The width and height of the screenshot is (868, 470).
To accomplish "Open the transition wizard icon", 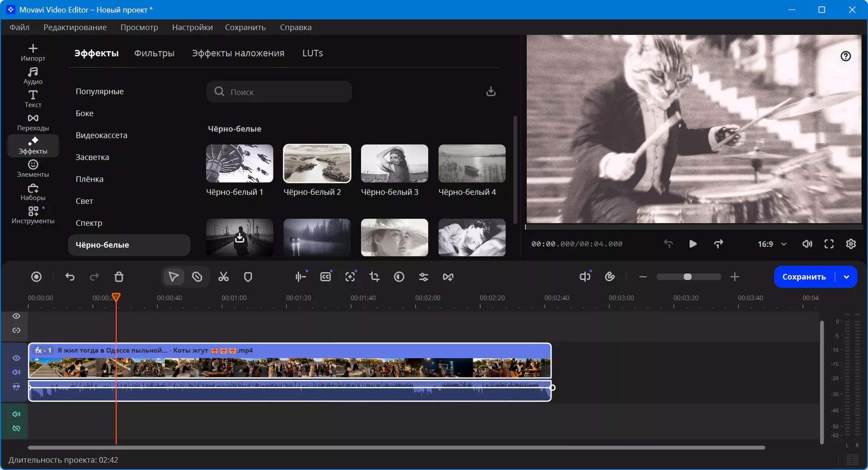I will 448,277.
